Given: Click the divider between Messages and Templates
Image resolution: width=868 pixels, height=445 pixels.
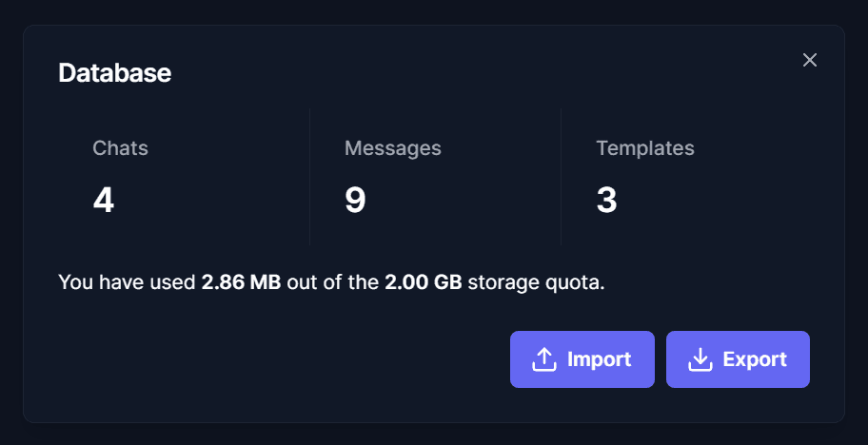Looking at the screenshot, I should click(561, 177).
